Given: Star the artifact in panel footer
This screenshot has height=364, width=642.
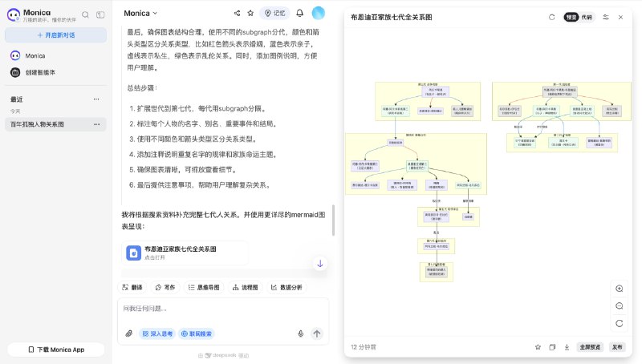Looking at the screenshot, I should (x=538, y=347).
